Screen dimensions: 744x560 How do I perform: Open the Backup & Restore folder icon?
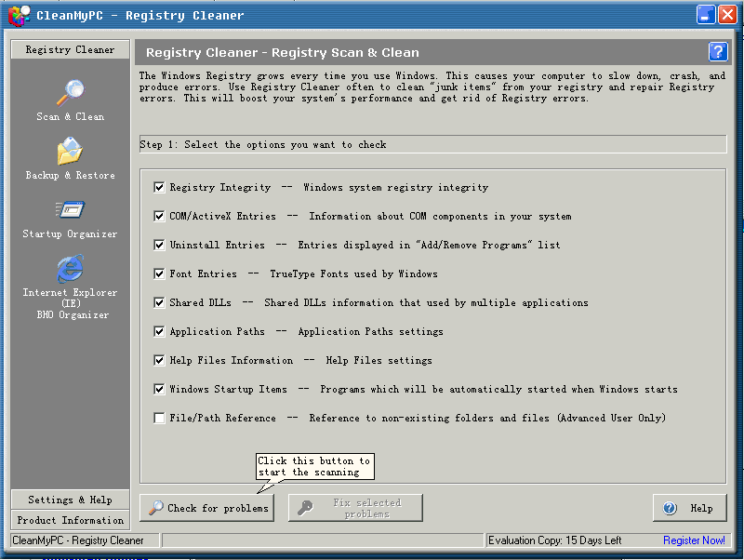tap(71, 151)
